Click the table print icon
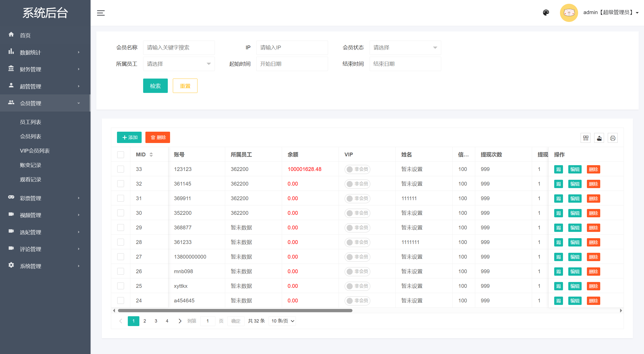Viewport: 644px width, 354px height. [613, 138]
